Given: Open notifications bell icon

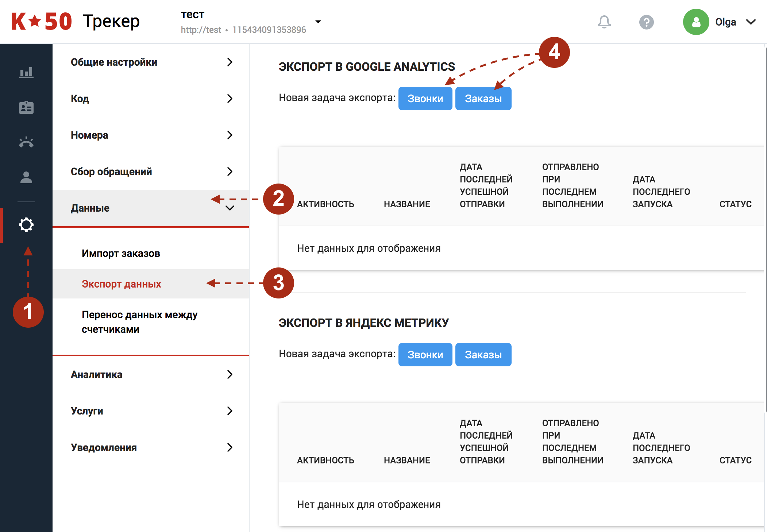Looking at the screenshot, I should (x=604, y=22).
